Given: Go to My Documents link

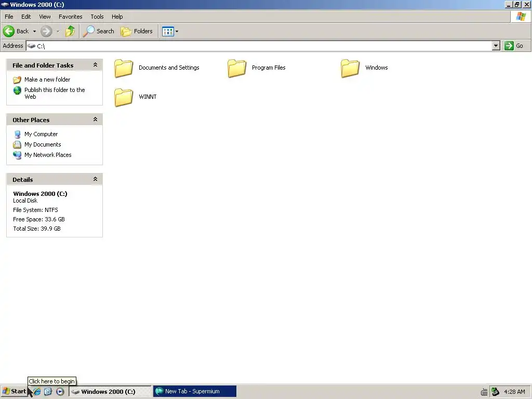Looking at the screenshot, I should pyautogui.click(x=43, y=144).
